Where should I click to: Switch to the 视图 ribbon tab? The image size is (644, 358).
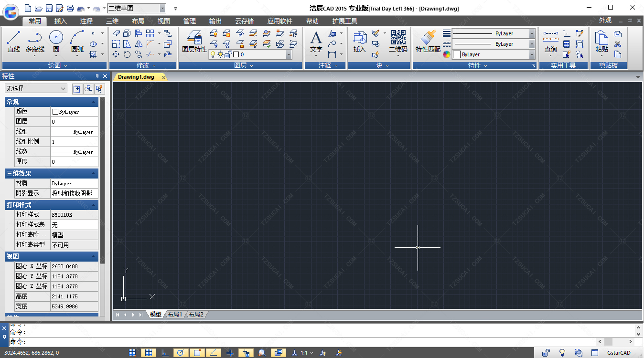point(164,21)
